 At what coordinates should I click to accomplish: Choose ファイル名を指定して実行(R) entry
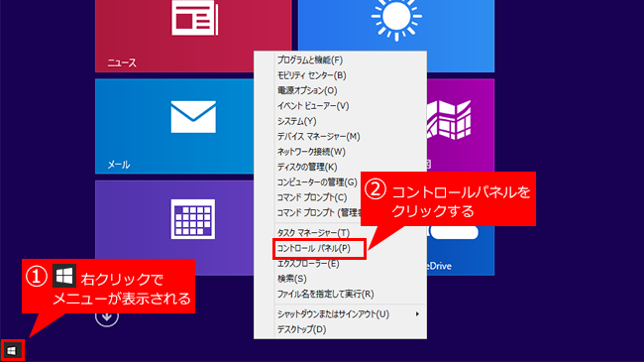(340, 295)
